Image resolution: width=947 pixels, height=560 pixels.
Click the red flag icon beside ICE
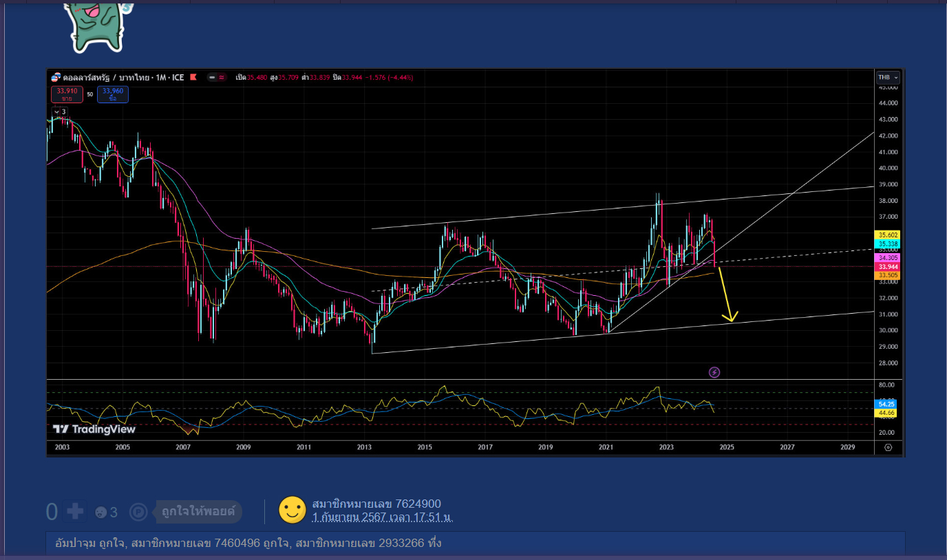[193, 77]
